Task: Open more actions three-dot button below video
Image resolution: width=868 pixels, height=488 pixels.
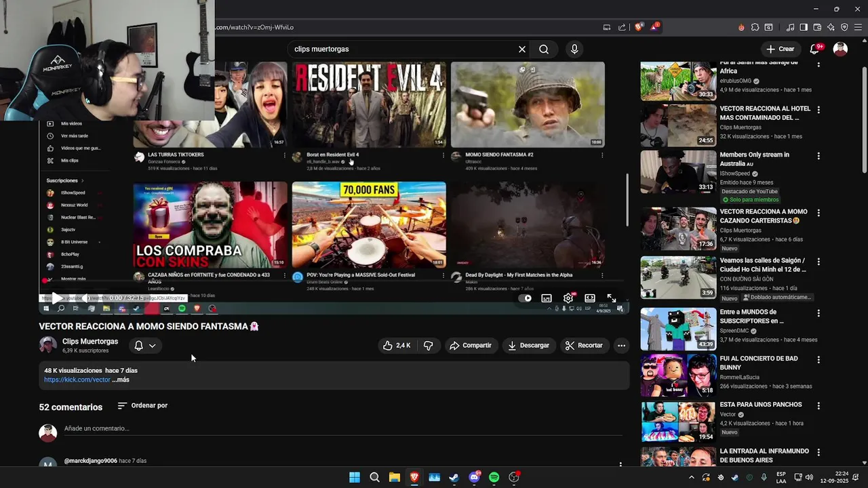Action: tap(621, 346)
